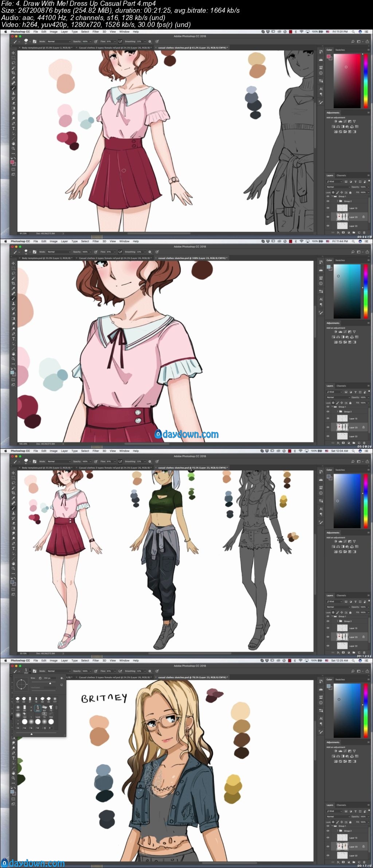Select the Lasso tool in the top frame
The width and height of the screenshot is (373, 868).
(x=13, y=63)
